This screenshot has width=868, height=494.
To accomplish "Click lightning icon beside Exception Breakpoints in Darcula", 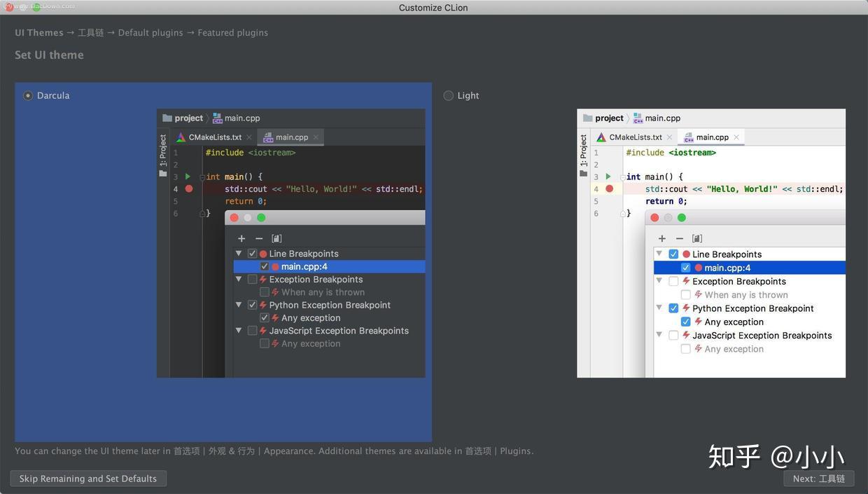I will 263,280.
